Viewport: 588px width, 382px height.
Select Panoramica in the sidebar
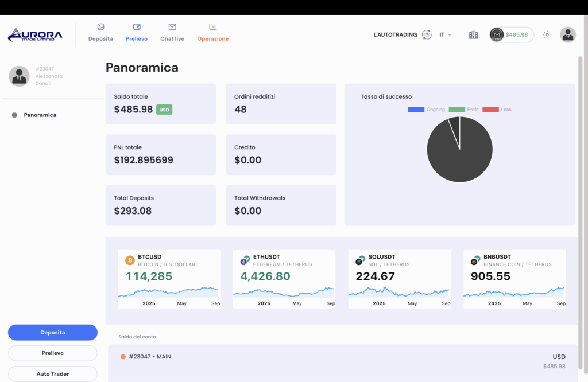(x=40, y=115)
